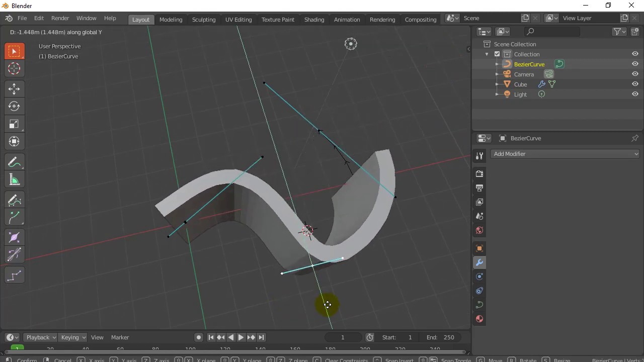Open the Add Modifier dropdown
This screenshot has width=644, height=362.
(x=565, y=154)
